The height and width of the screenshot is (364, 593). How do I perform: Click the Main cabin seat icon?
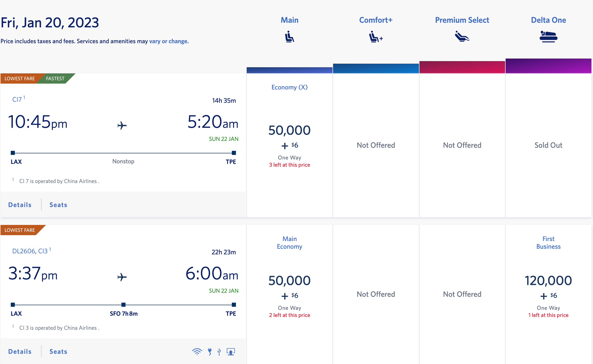[289, 37]
